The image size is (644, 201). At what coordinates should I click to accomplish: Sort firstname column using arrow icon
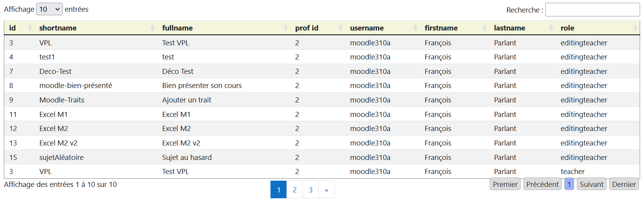click(x=484, y=28)
